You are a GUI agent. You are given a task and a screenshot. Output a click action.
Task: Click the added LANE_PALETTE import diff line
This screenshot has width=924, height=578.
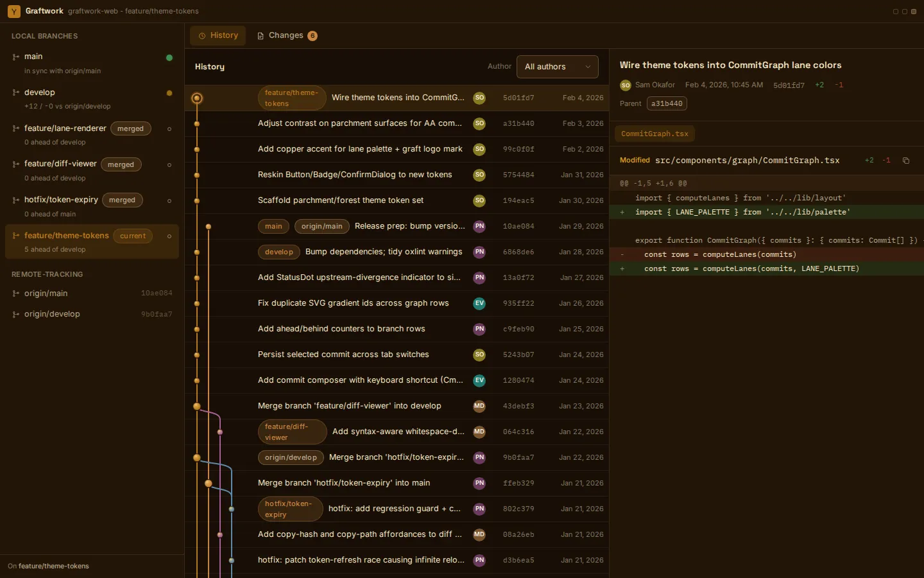pos(767,212)
